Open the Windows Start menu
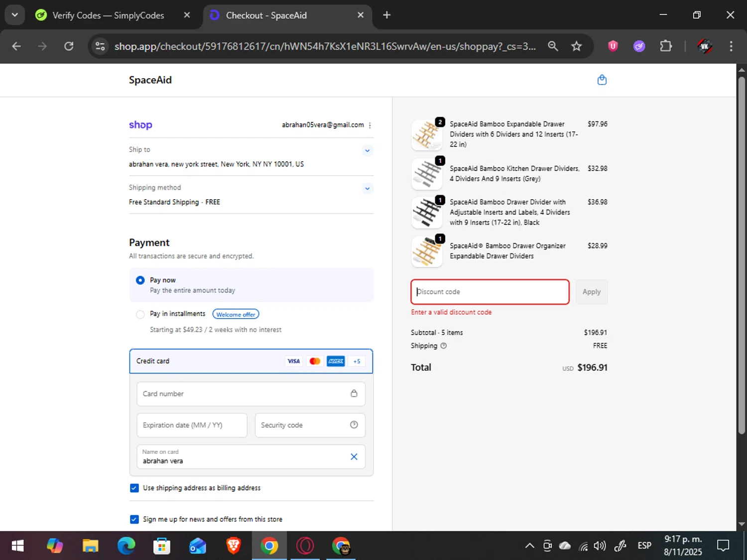Image resolution: width=747 pixels, height=560 pixels. (17, 546)
